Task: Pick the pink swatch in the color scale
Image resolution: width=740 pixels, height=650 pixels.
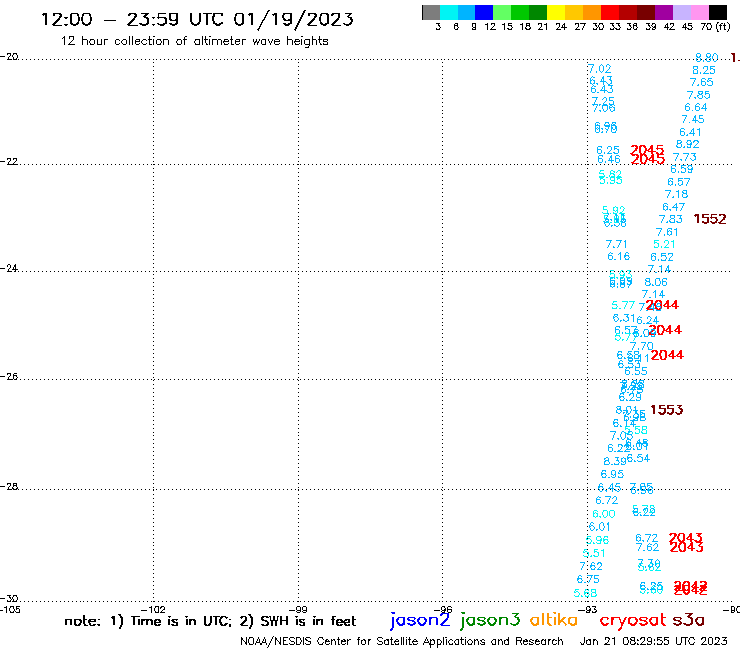Action: click(x=699, y=12)
